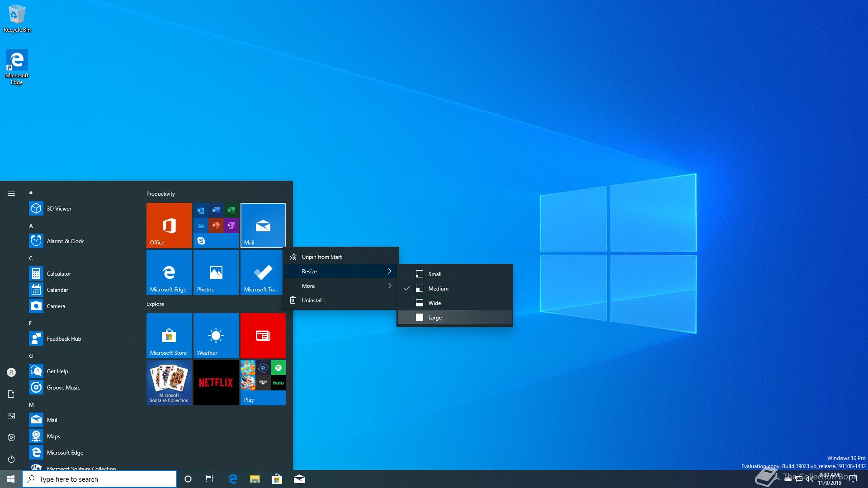This screenshot has width=868, height=488.
Task: Open the Office tile
Action: click(x=169, y=225)
